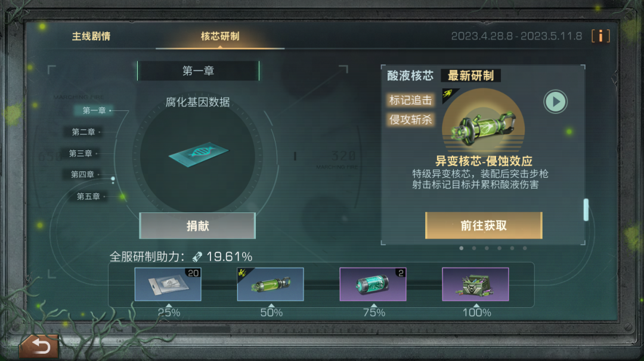Click the 捐献 donate button
Screen dimensions: 644x361
[x=197, y=226]
